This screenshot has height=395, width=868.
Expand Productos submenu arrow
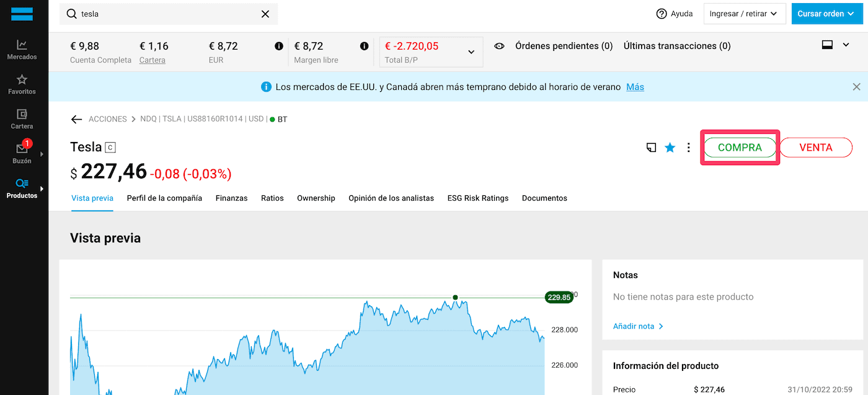[x=42, y=189]
